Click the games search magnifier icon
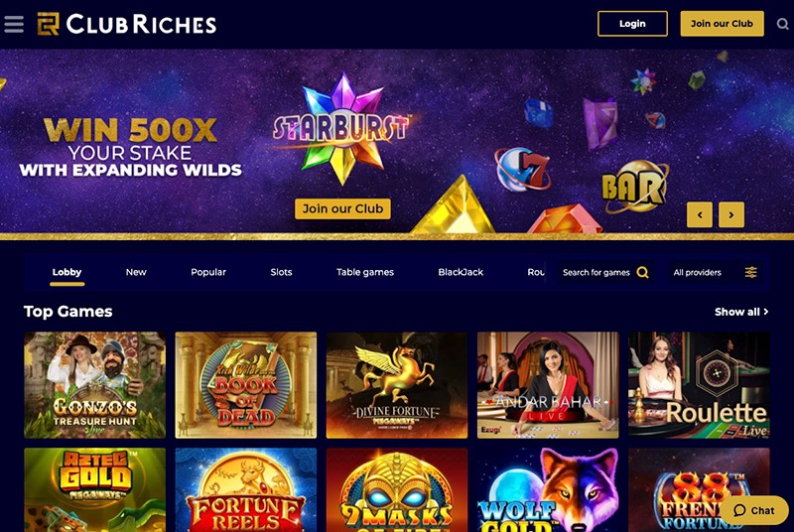Screen dimensions: 794x532 pyautogui.click(x=642, y=272)
